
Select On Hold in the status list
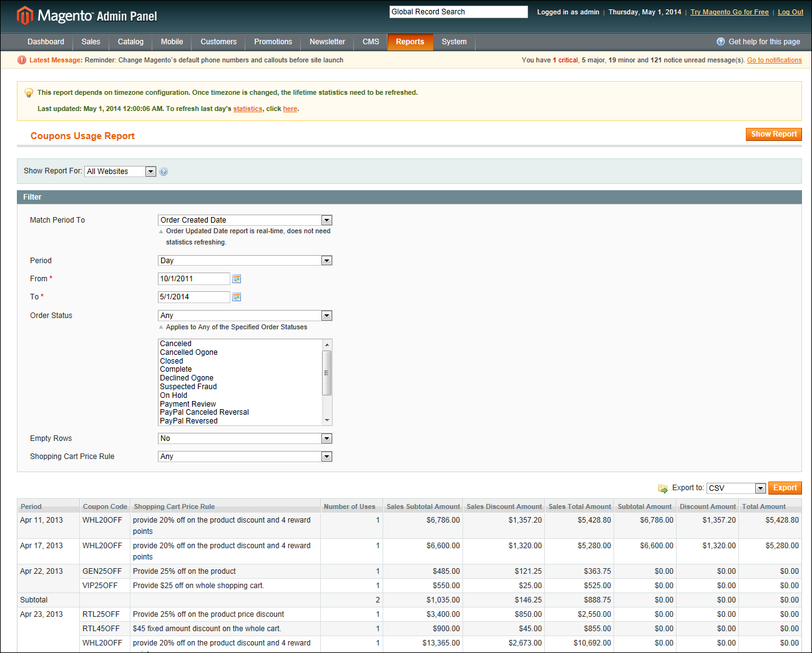coord(174,395)
